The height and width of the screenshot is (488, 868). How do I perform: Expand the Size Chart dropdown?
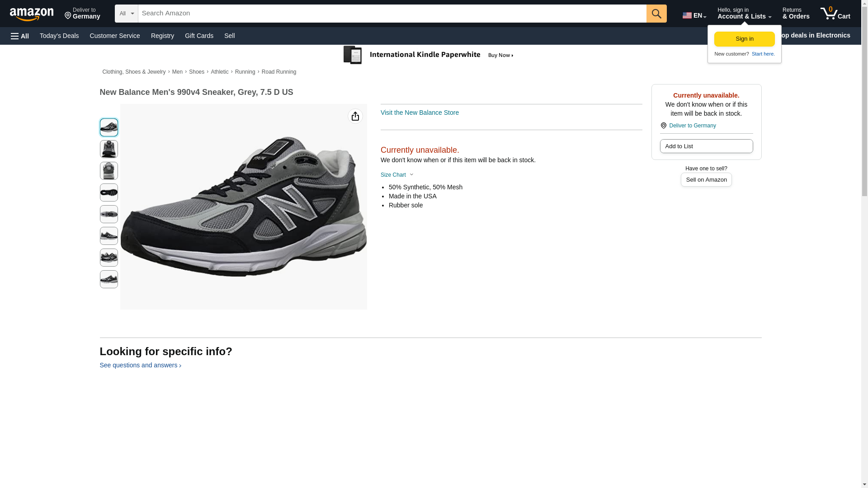point(397,175)
